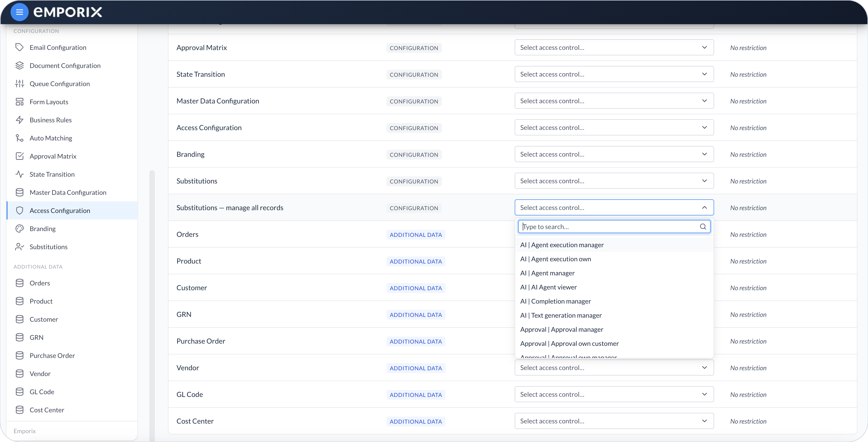Click the State Transition pulse icon
This screenshot has width=868, height=442.
pos(20,174)
